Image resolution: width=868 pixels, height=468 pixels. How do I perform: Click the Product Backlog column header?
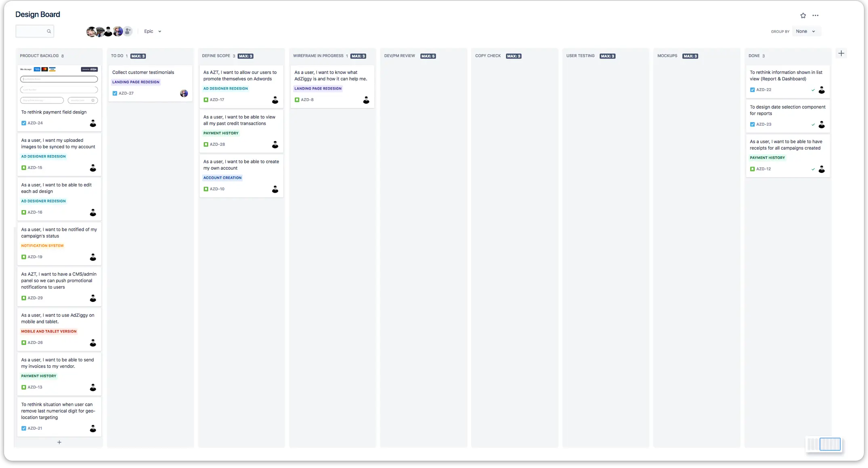[x=39, y=56]
